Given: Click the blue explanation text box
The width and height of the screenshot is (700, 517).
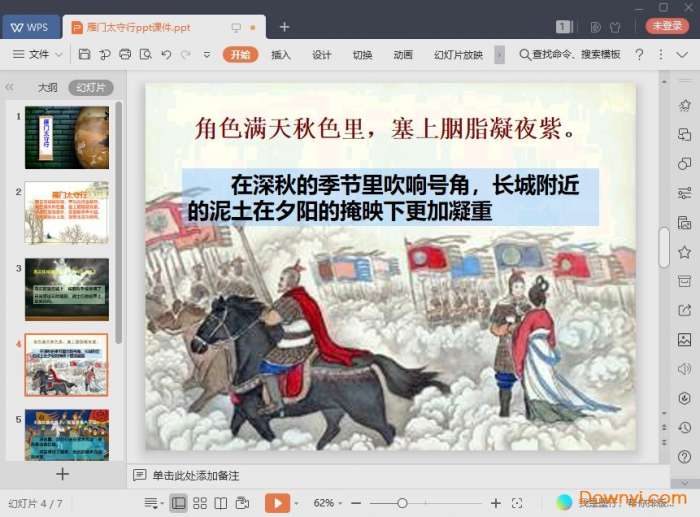Looking at the screenshot, I should [x=390, y=197].
